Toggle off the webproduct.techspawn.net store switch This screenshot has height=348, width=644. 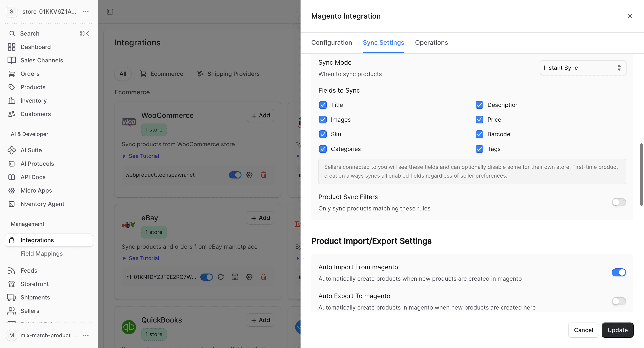235,175
